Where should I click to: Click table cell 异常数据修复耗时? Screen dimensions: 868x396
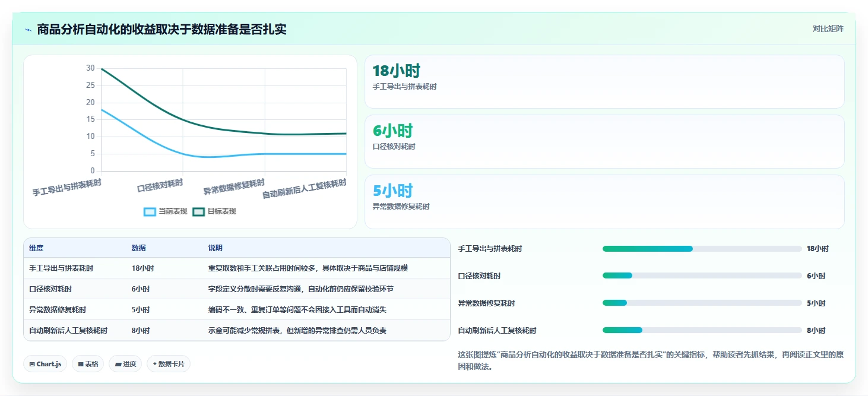[x=58, y=310]
